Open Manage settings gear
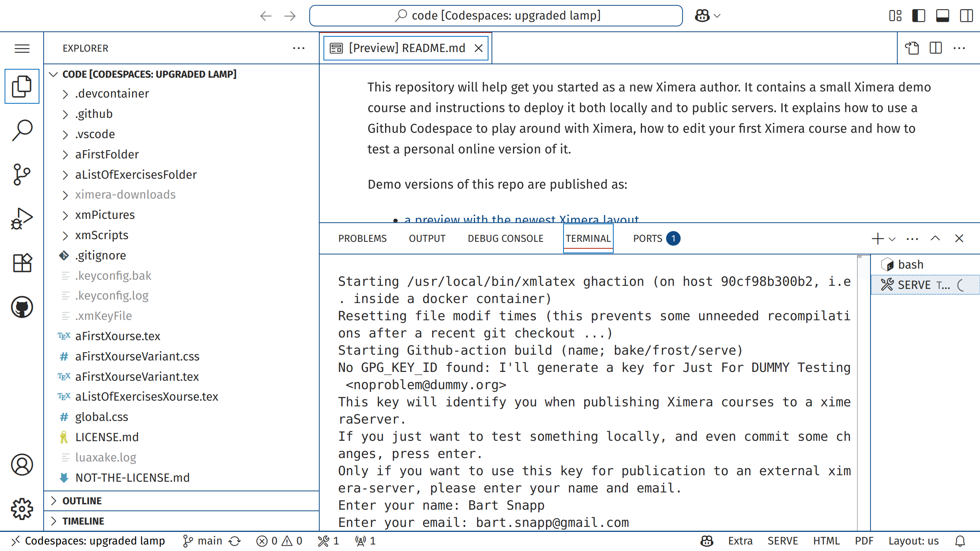This screenshot has height=551, width=980. coord(22,509)
